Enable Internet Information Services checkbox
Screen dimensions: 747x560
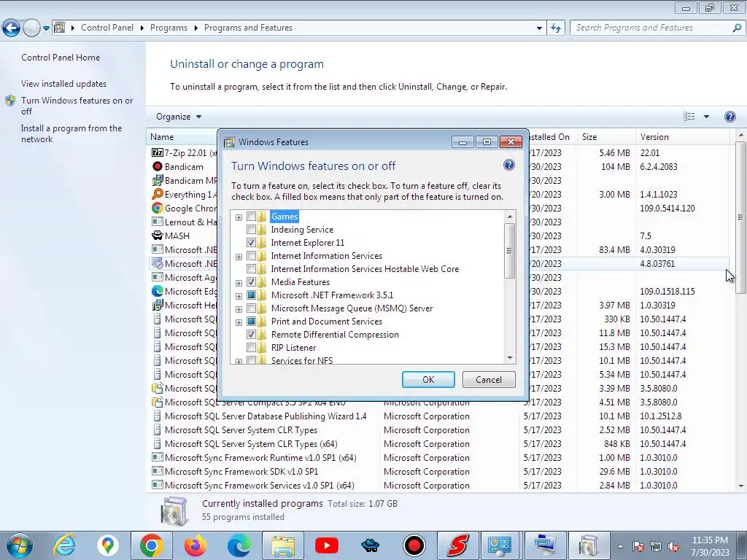point(251,256)
